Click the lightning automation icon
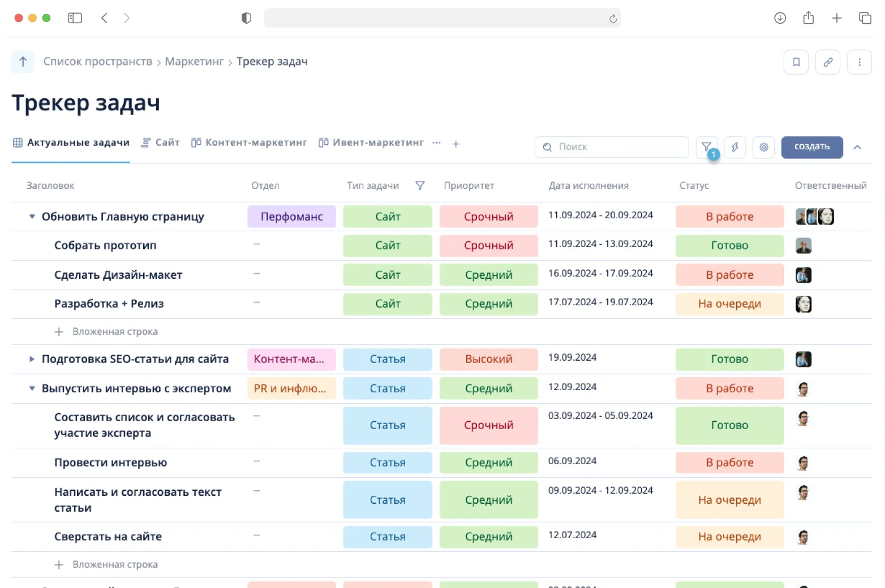The height and width of the screenshot is (588, 885). coord(734,147)
